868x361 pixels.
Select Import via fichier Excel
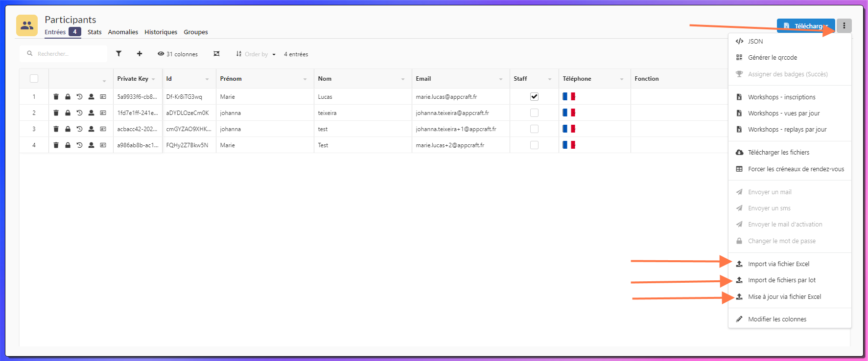[x=778, y=264]
